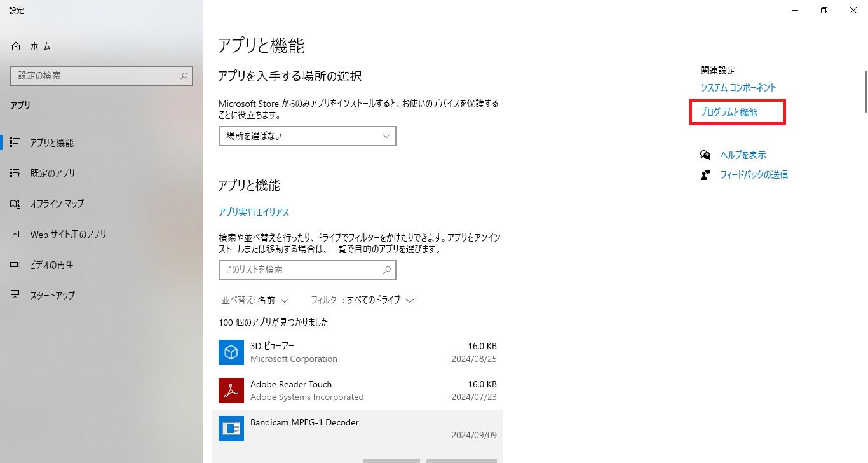Click the Bandicam MPEG-1 Decoder icon
This screenshot has width=868, height=463.
(231, 429)
